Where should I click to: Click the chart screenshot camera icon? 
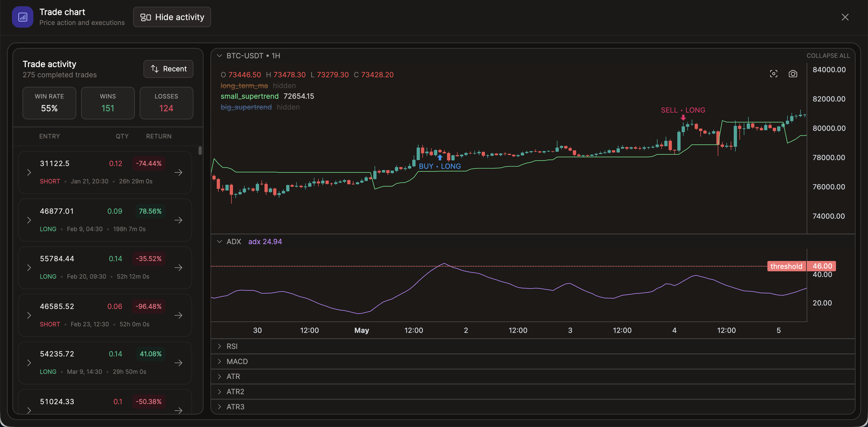[x=793, y=74]
